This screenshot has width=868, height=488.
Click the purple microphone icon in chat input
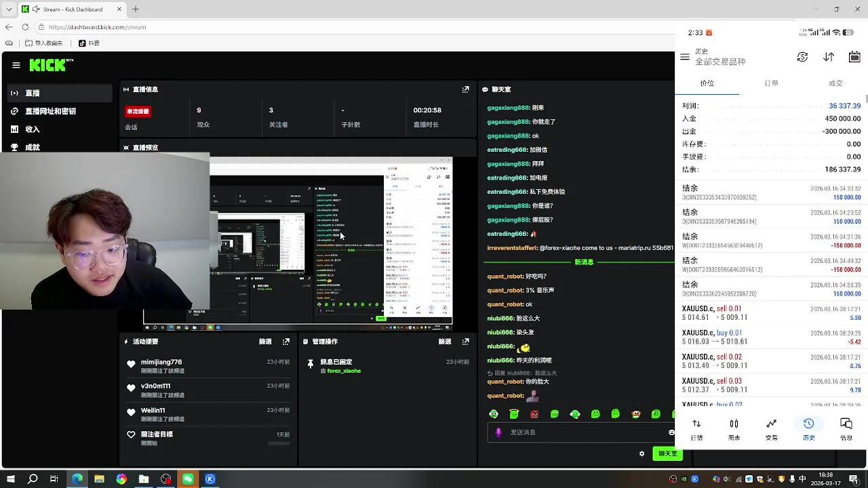(498, 432)
